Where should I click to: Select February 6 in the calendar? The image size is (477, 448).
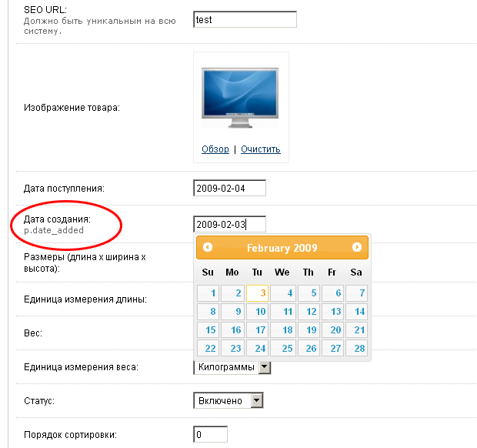click(x=332, y=293)
